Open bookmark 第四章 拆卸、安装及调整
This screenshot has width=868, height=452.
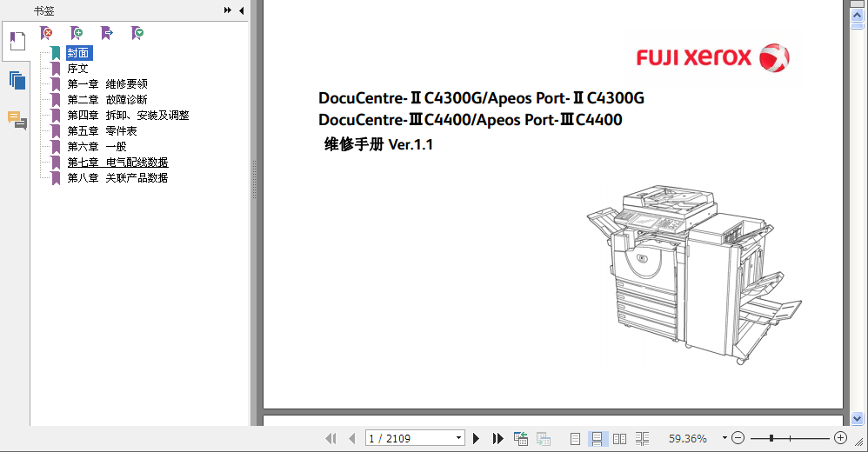[x=129, y=115]
